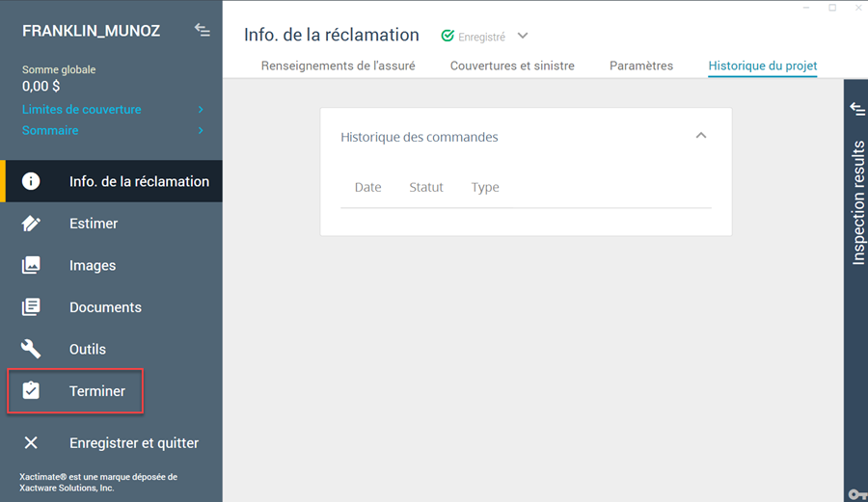Maximize the application window
Image resolution: width=868 pixels, height=502 pixels.
tap(832, 8)
